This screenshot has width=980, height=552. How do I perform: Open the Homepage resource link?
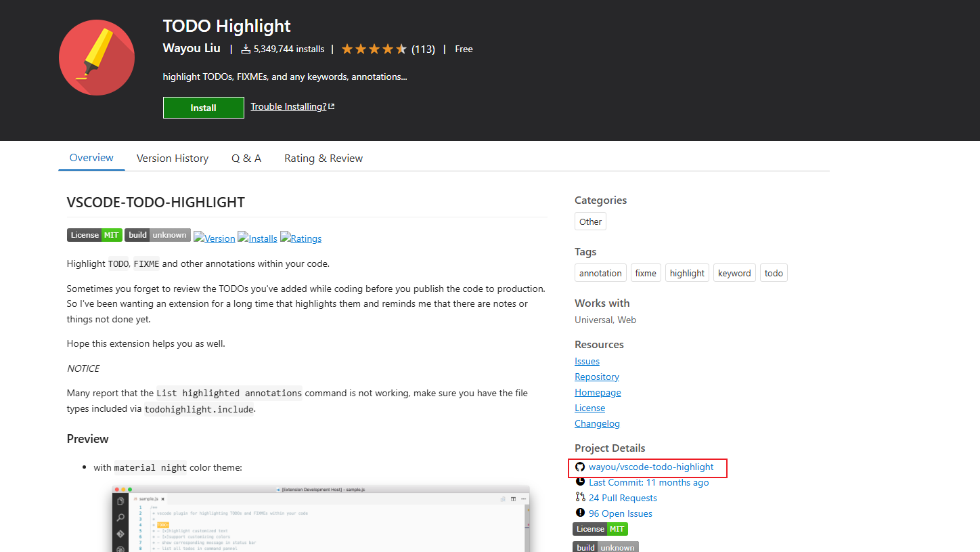pyautogui.click(x=598, y=392)
